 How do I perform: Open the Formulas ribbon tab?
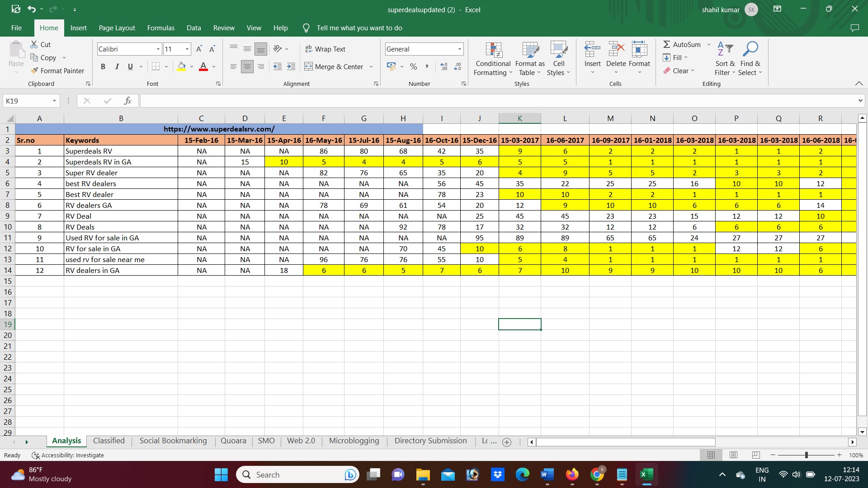point(160,28)
